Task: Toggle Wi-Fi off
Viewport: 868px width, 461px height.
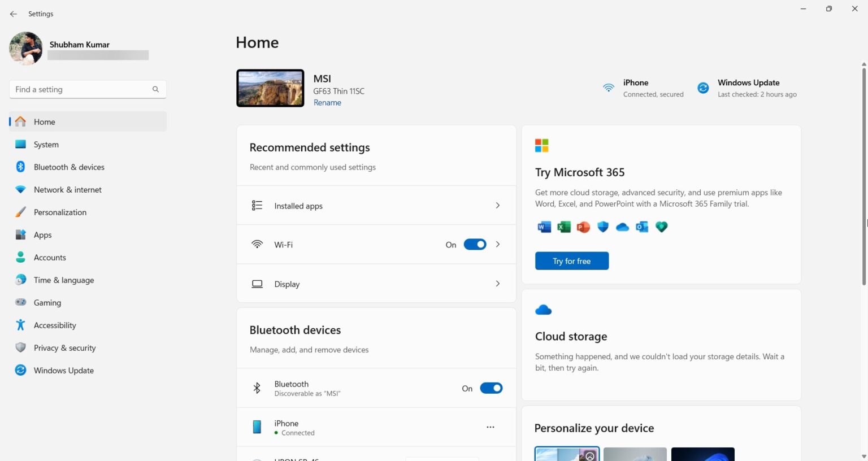Action: (475, 244)
